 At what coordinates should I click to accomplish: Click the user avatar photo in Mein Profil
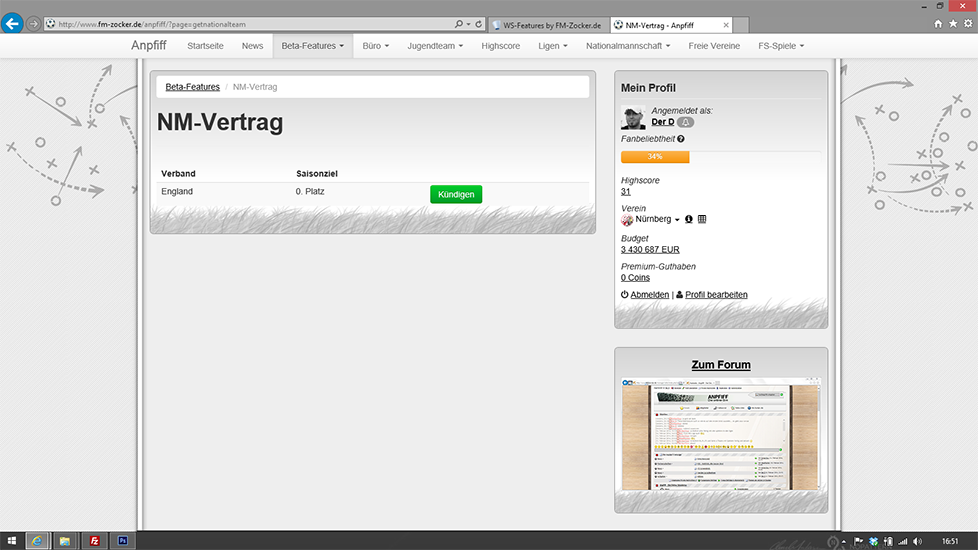tap(633, 117)
